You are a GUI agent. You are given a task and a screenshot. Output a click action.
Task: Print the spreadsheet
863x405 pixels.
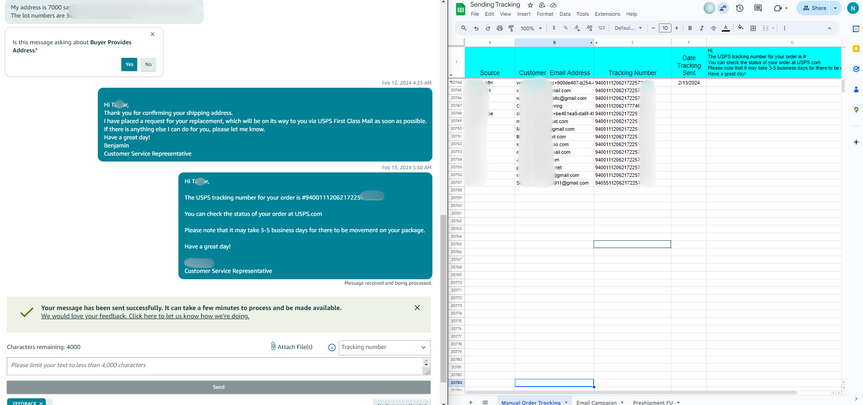500,28
